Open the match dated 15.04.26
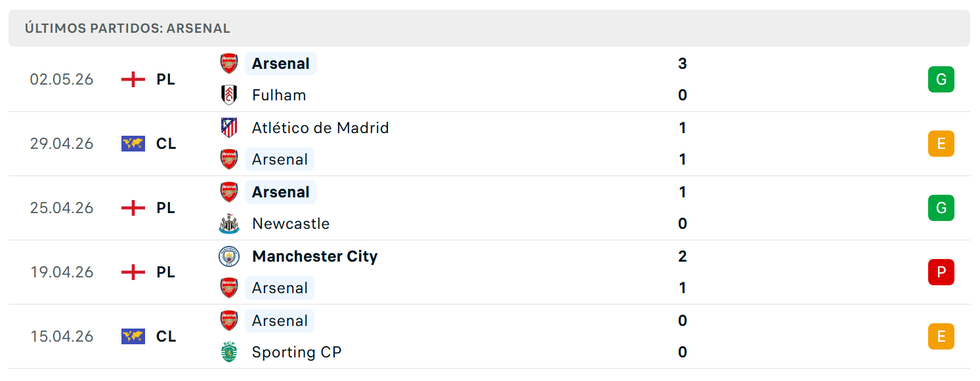The height and width of the screenshot is (381, 980). coord(489,336)
